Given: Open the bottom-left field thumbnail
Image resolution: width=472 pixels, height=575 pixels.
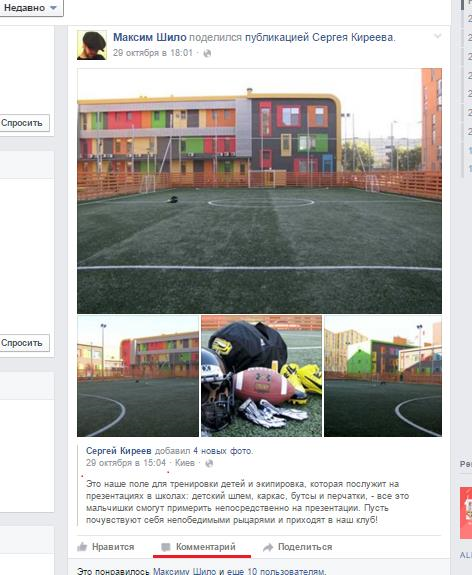Looking at the screenshot, I should pos(138,376).
